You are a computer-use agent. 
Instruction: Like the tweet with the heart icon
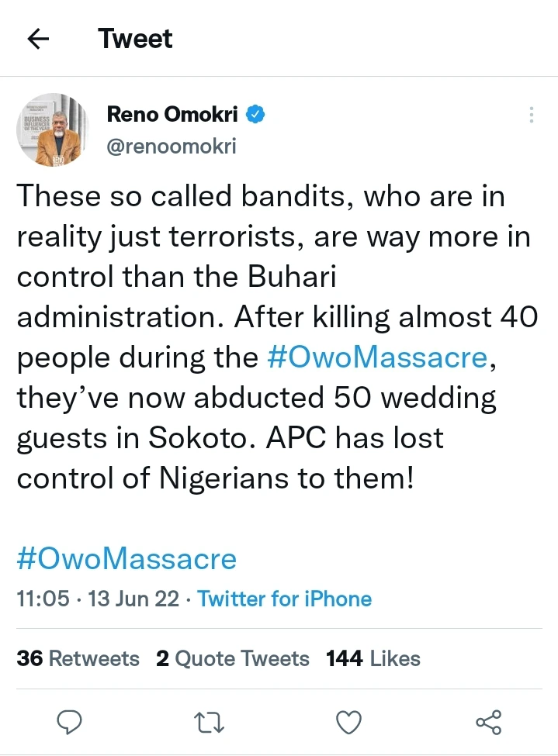(x=349, y=723)
